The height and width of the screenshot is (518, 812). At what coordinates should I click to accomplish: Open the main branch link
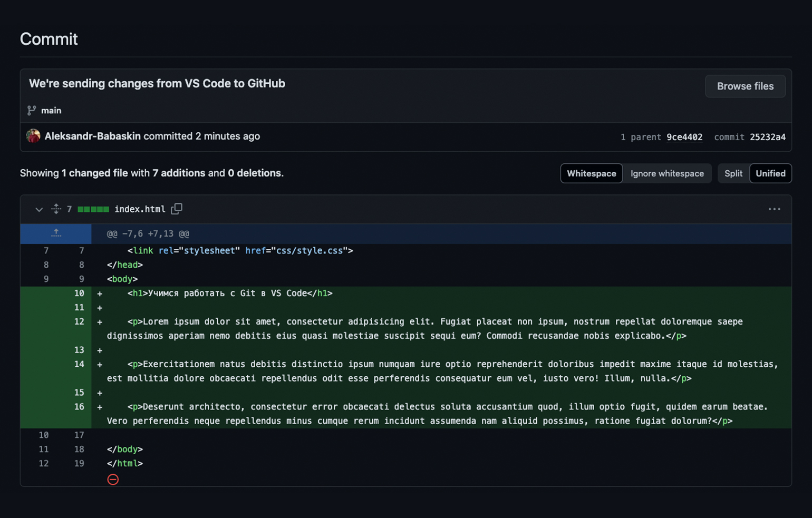[x=51, y=110]
